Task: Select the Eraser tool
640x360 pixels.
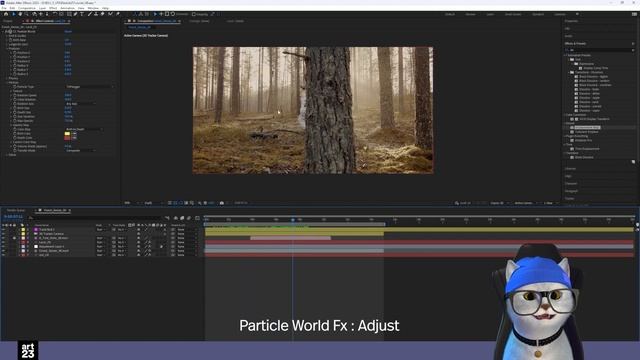Action: [102, 14]
